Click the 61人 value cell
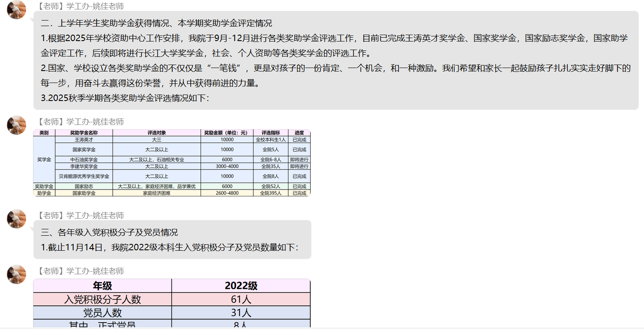This screenshot has height=329, width=644. coord(241,299)
